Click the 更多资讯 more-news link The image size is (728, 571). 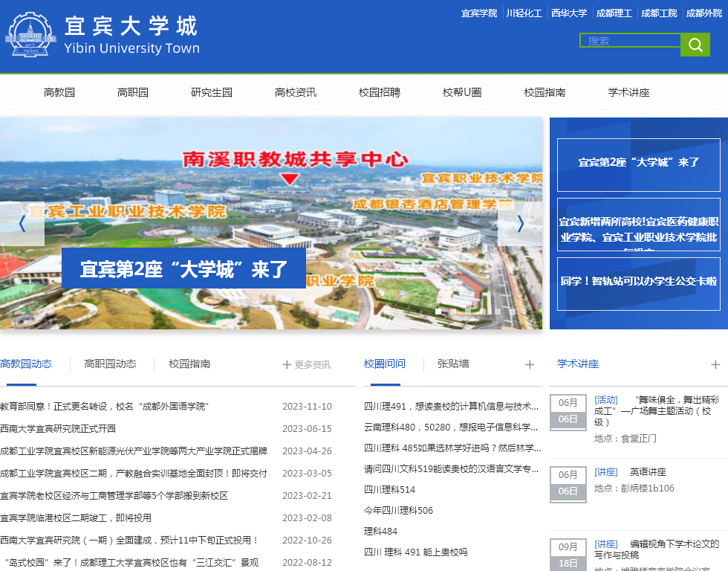click(x=307, y=365)
